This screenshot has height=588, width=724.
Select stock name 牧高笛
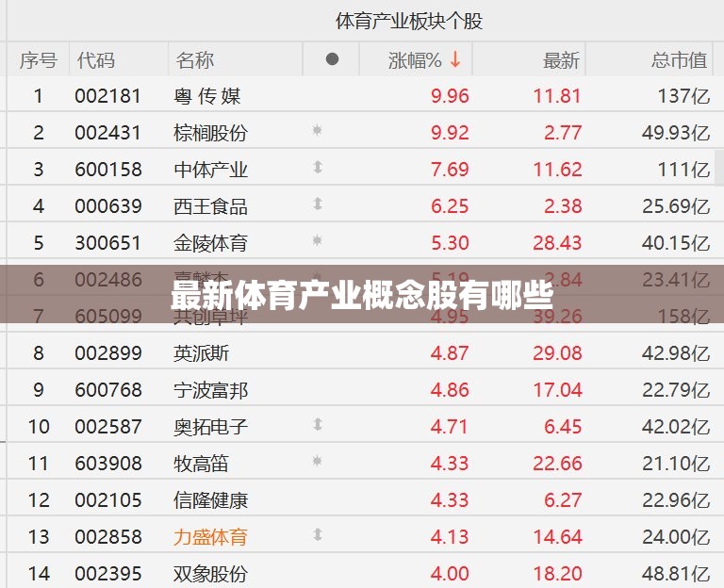click(x=202, y=464)
